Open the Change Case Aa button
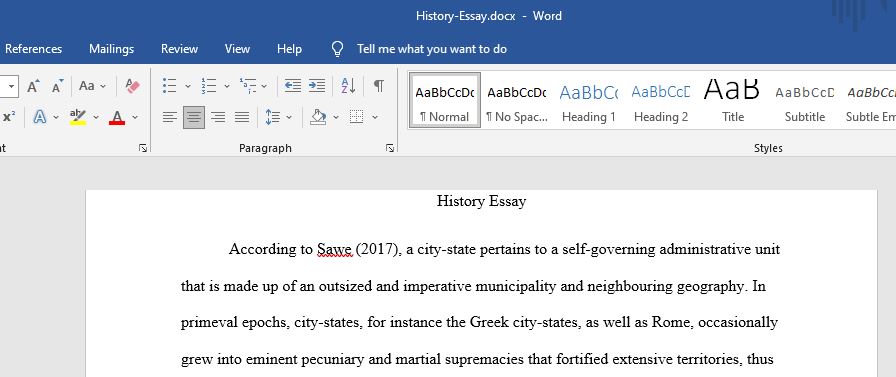Viewport: 896px width, 377px height. (87, 86)
